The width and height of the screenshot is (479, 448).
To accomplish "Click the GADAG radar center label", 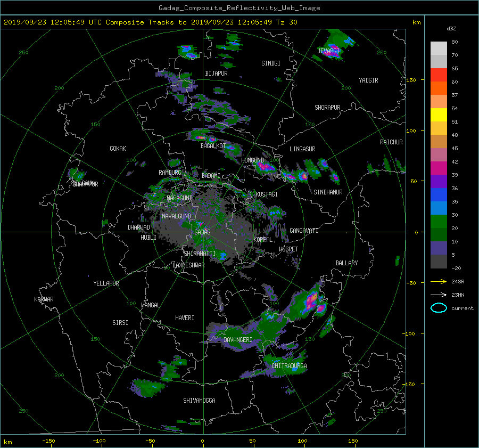I will [202, 232].
